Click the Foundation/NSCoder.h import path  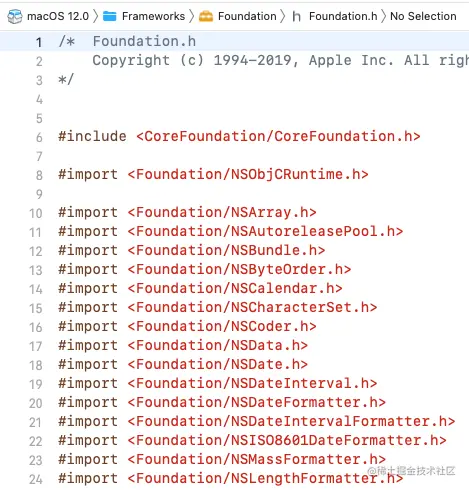pyautogui.click(x=222, y=326)
